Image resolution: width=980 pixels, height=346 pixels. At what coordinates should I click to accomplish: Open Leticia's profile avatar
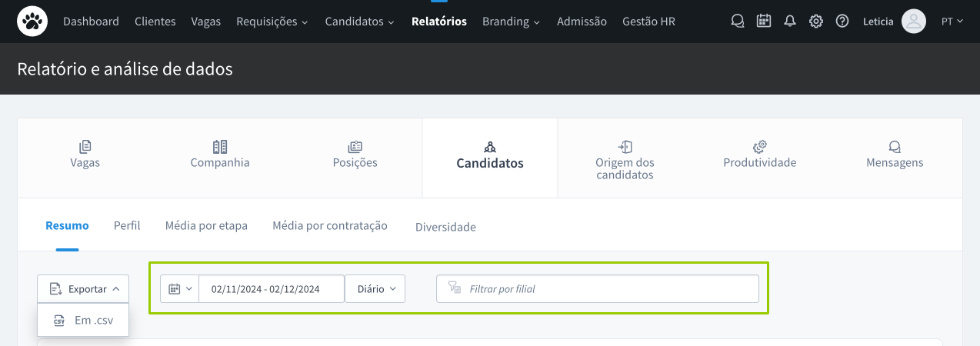pyautogui.click(x=914, y=22)
